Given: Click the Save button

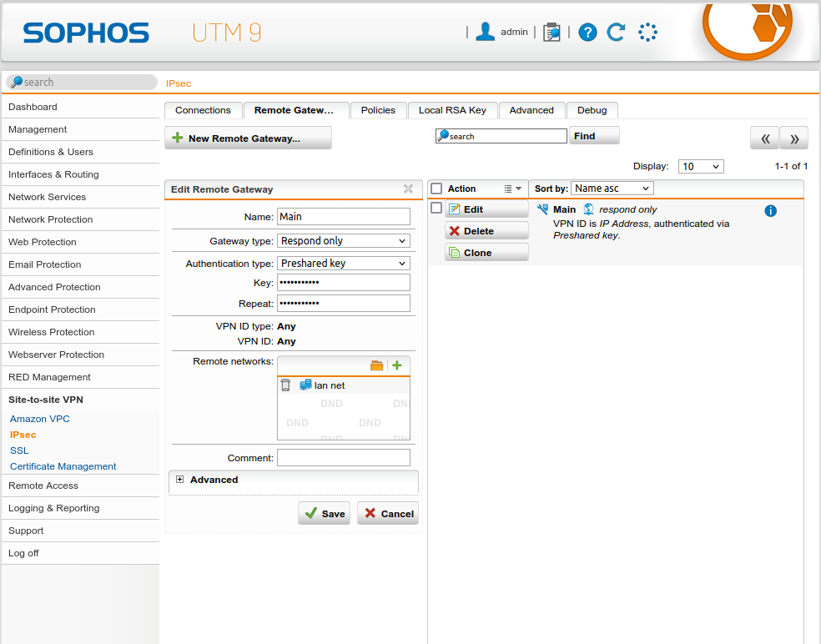Looking at the screenshot, I should tap(324, 514).
